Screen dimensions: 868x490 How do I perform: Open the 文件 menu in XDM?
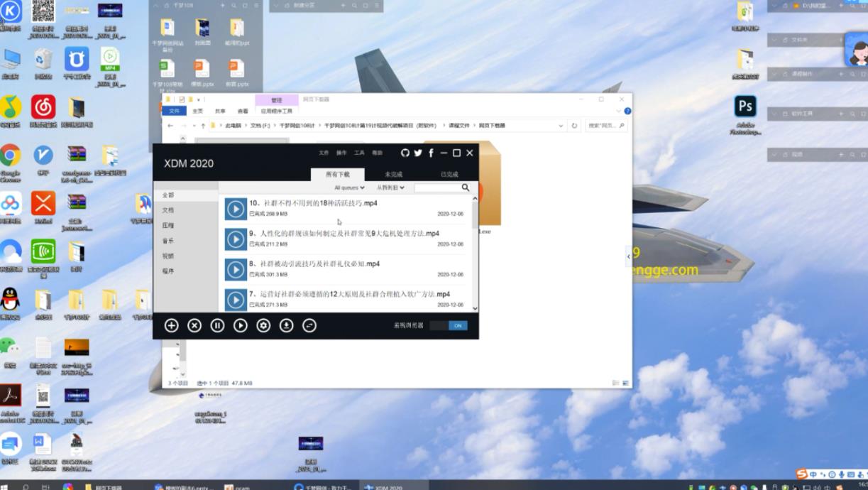[x=324, y=153]
